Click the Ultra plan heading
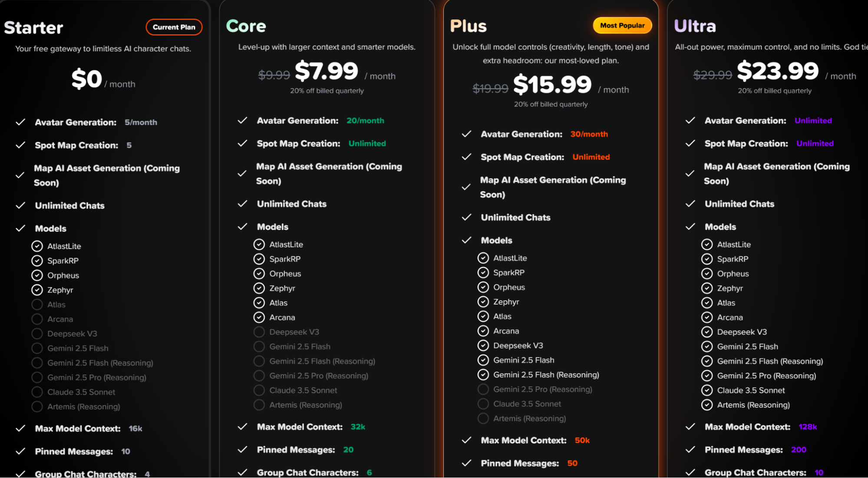Viewport: 868px width, 478px height. 695,26
